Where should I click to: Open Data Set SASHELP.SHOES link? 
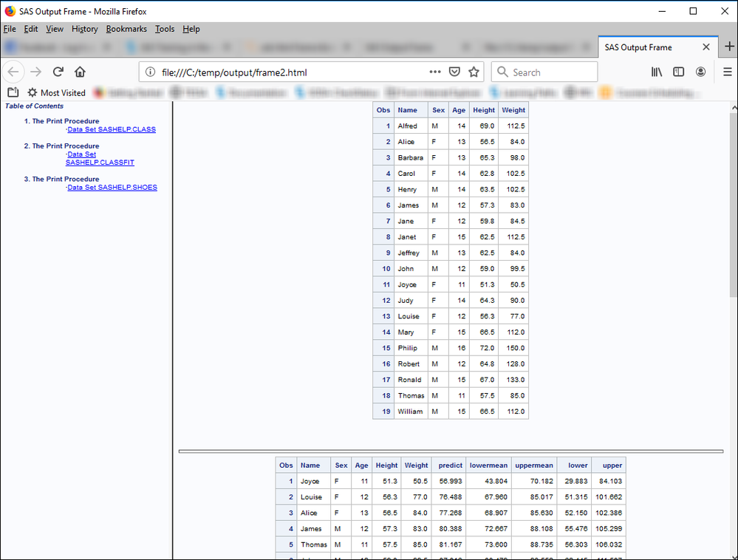(112, 188)
